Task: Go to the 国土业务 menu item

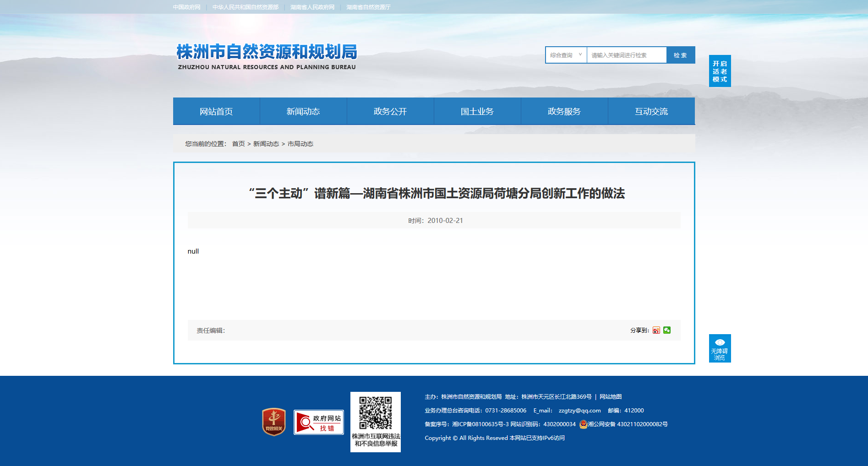Action: pyautogui.click(x=477, y=111)
